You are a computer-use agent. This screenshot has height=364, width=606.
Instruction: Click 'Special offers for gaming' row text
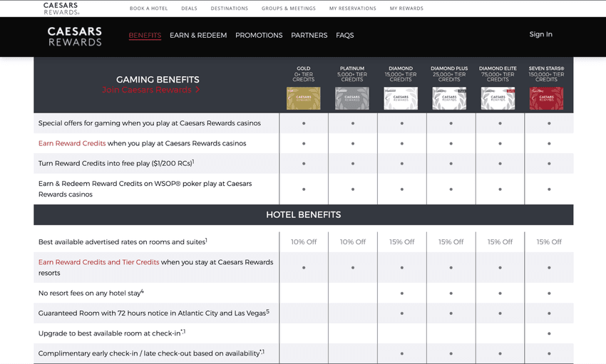[150, 123]
